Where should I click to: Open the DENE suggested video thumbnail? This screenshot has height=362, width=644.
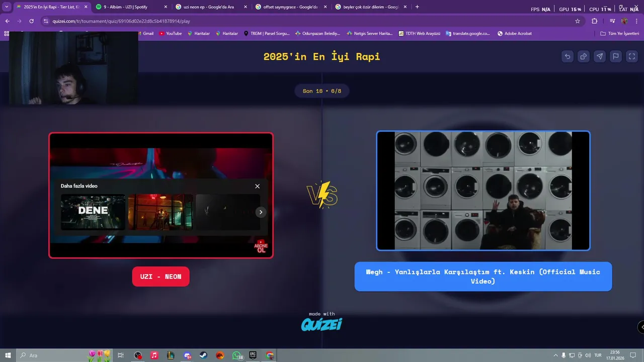[x=93, y=212]
